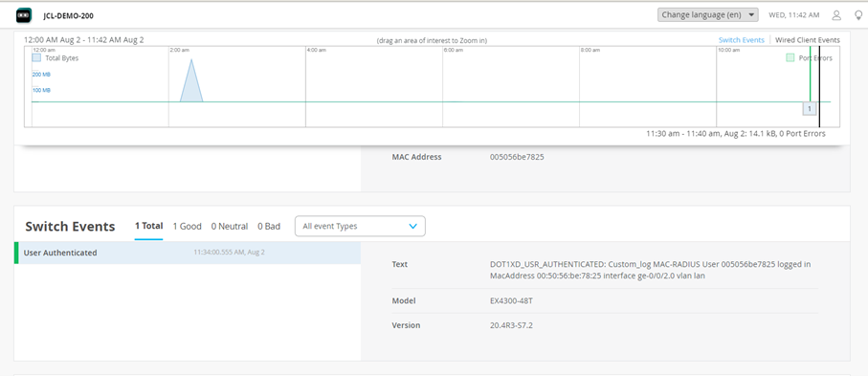The image size is (868, 376).
Task: Click the JCL-DEMO-200 organization name
Action: tap(68, 15)
